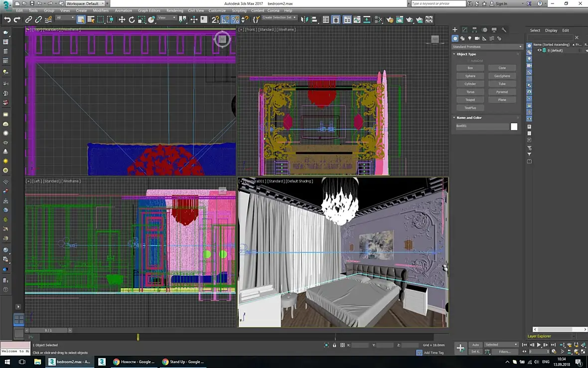Click the Undo arrow icon

(7, 19)
